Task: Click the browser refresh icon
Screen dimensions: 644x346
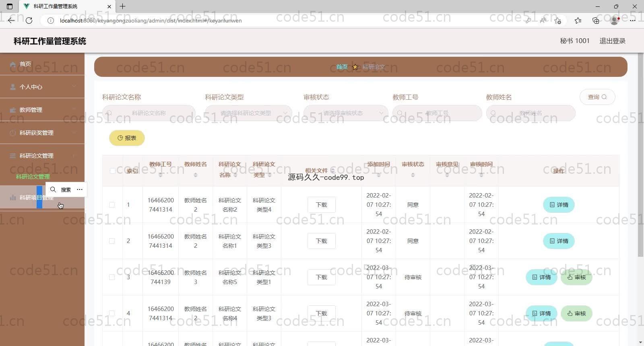Action: pyautogui.click(x=29, y=21)
